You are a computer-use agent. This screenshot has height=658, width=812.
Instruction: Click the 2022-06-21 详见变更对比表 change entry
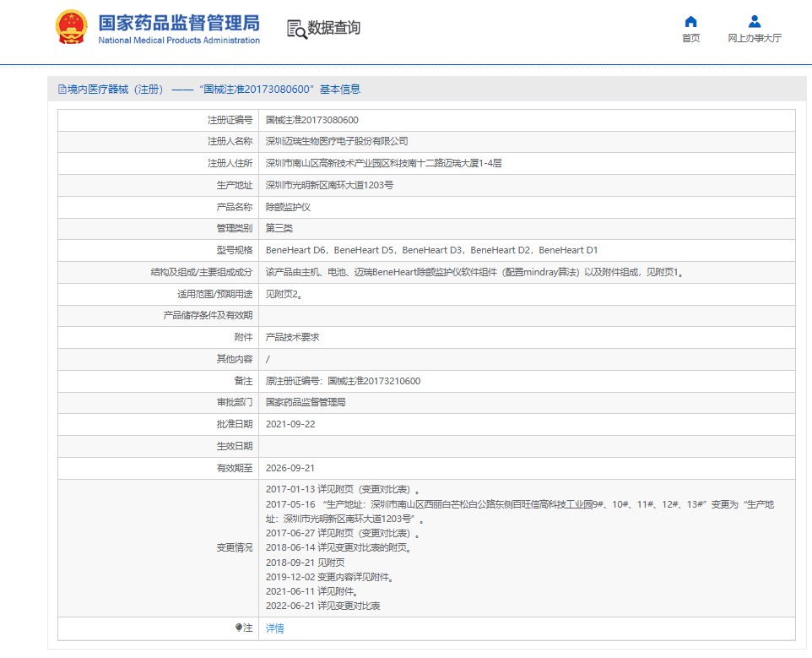(x=322, y=606)
